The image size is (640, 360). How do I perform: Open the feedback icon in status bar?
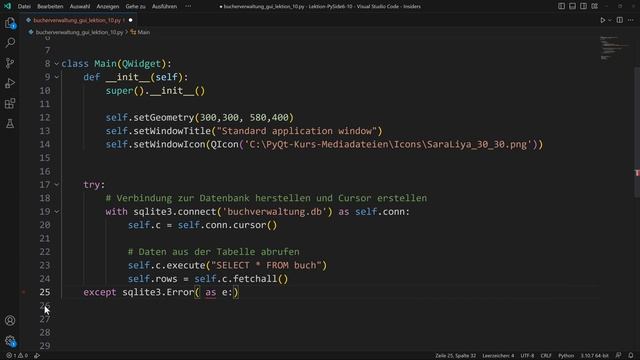point(619,356)
